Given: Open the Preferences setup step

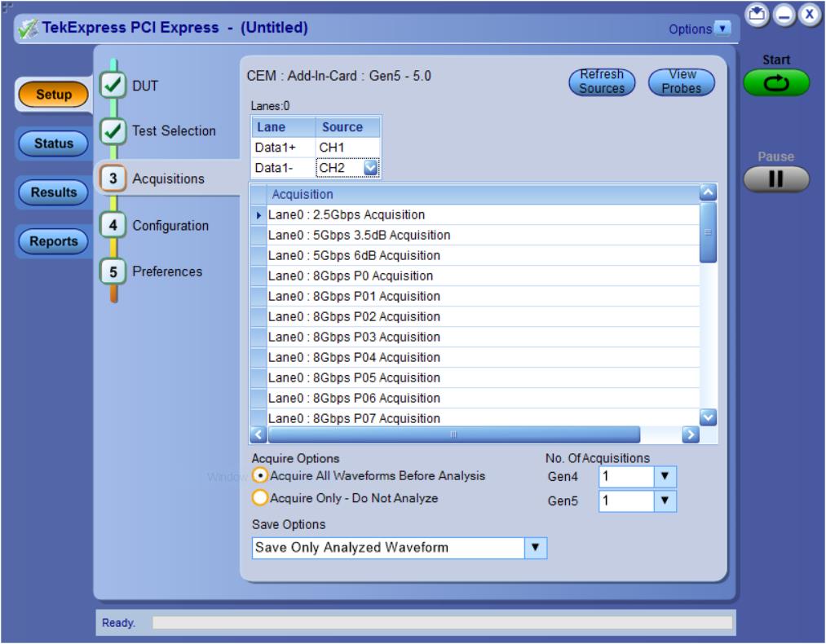Looking at the screenshot, I should (x=167, y=271).
